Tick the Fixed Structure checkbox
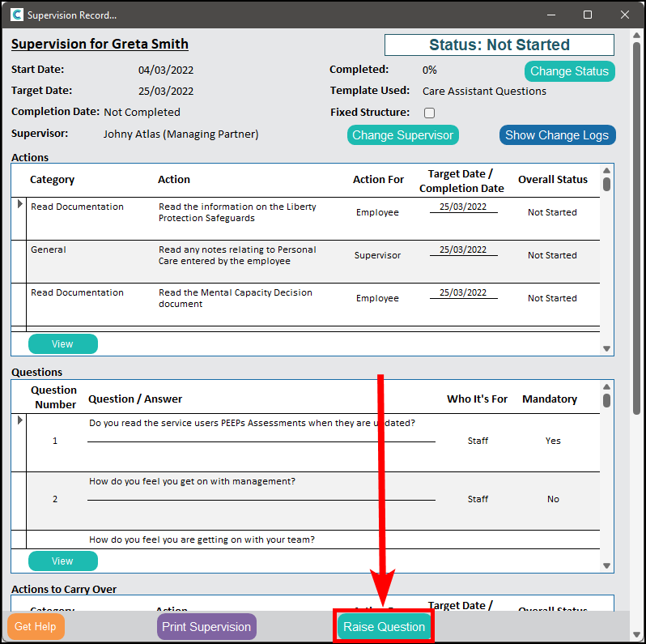This screenshot has height=644, width=646. pyautogui.click(x=430, y=113)
